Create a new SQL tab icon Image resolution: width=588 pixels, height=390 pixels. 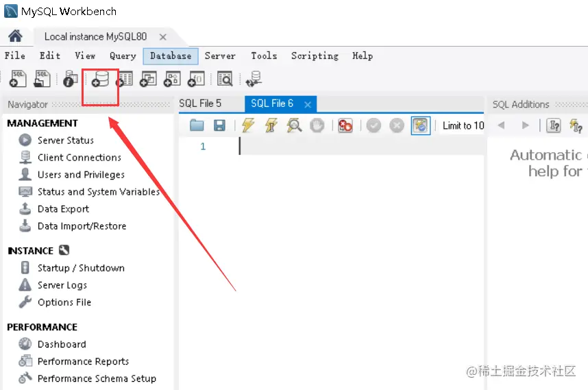pos(18,78)
